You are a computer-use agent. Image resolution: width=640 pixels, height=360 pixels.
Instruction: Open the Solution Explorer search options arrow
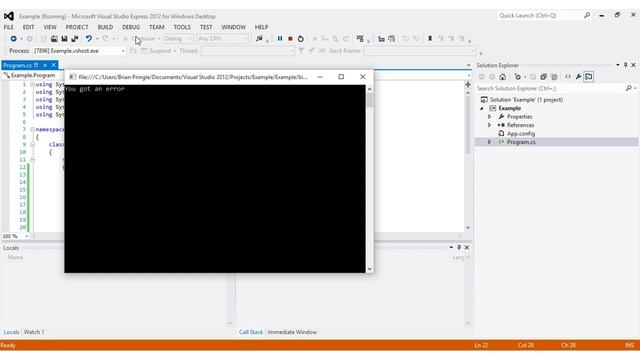tap(635, 88)
